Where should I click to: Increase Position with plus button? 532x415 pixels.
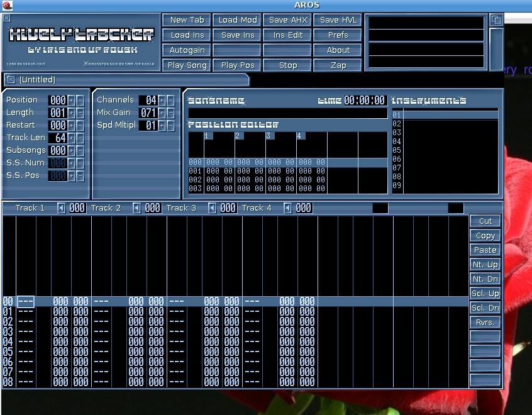[x=72, y=101]
